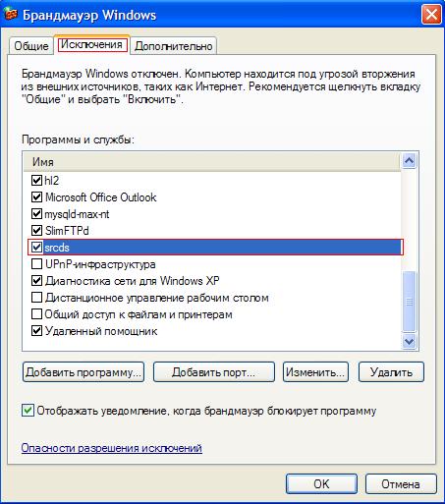
Task: Uncheck SlimFTPd in the list
Action: coord(36,230)
